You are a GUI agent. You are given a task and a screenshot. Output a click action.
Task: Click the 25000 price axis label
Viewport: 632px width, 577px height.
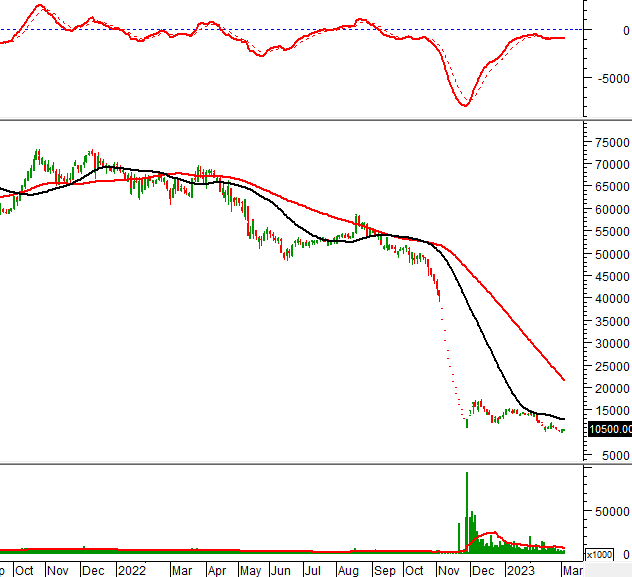(612, 365)
